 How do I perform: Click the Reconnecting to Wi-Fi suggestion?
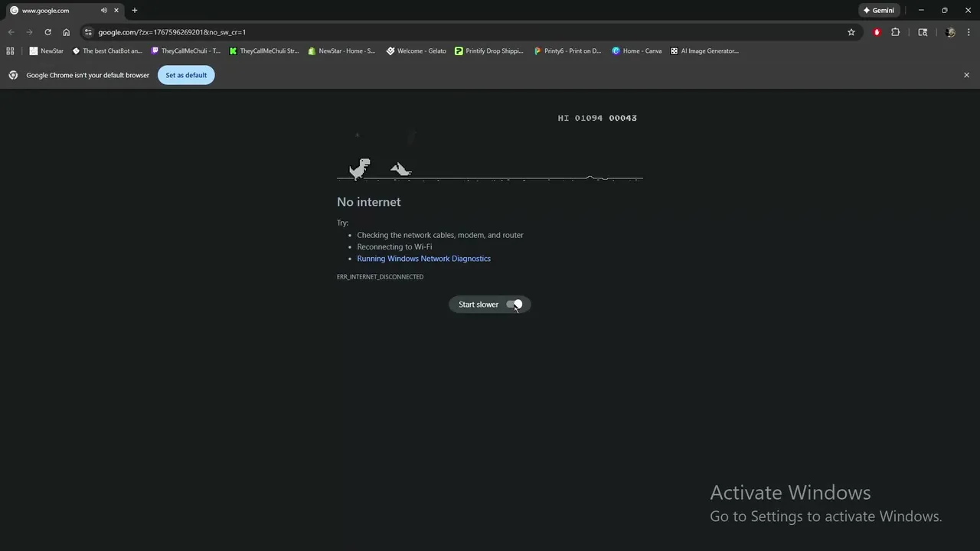click(394, 247)
